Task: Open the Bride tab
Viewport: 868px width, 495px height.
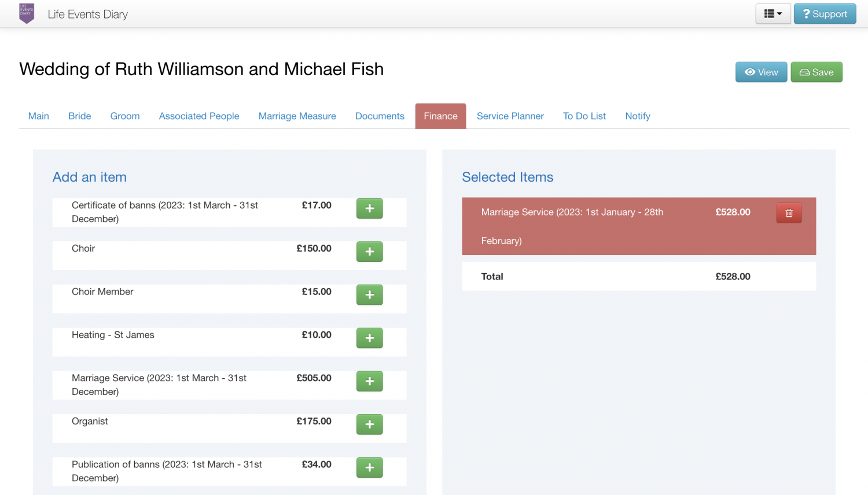Action: click(x=80, y=116)
